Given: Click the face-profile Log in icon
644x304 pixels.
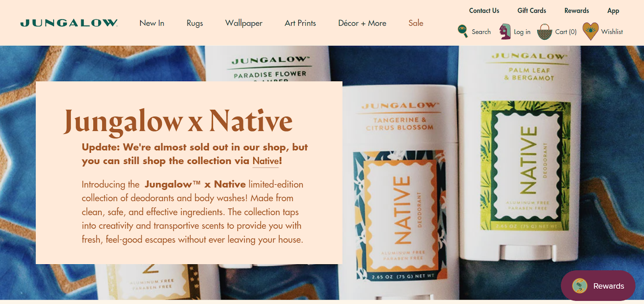Looking at the screenshot, I should 505,31.
